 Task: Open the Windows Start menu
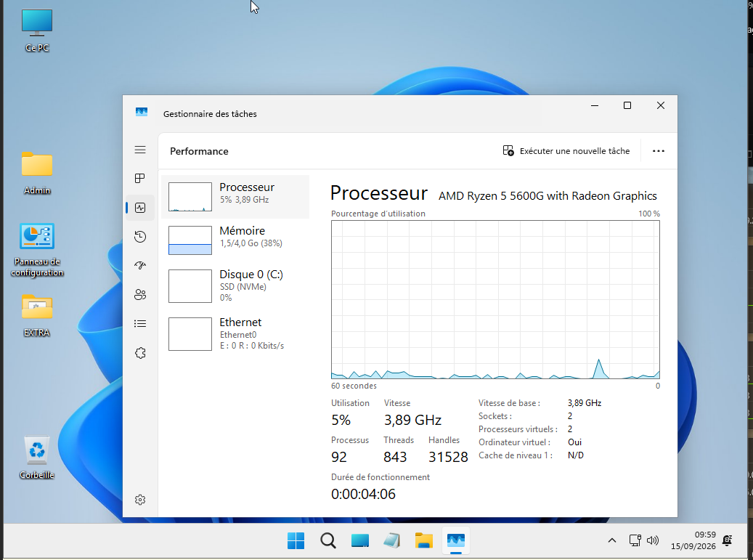[x=296, y=541]
